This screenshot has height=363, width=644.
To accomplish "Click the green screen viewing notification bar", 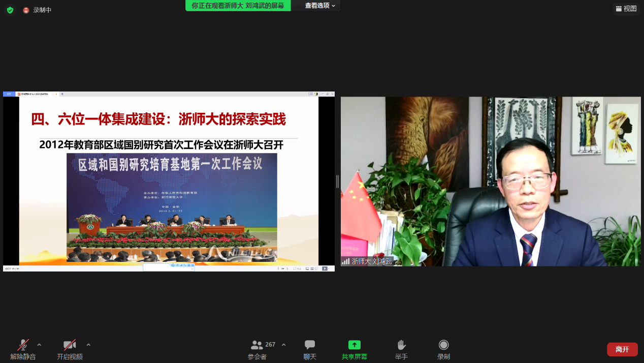I will (x=238, y=6).
